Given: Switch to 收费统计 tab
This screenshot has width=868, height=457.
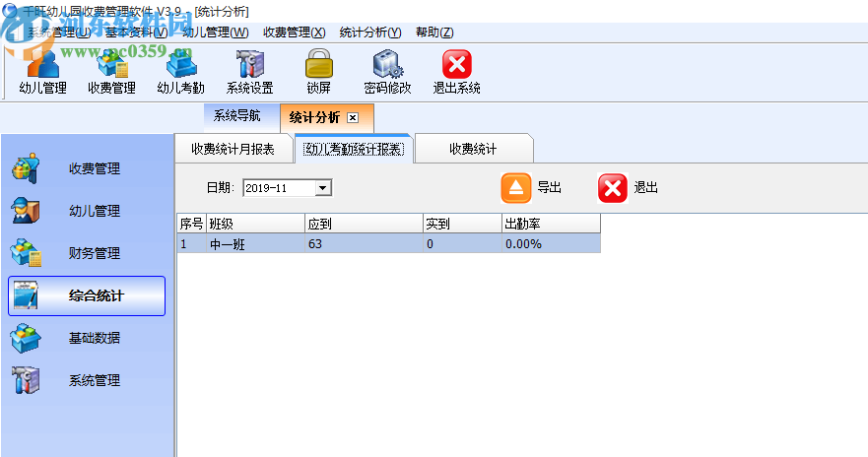Looking at the screenshot, I should coord(473,149).
